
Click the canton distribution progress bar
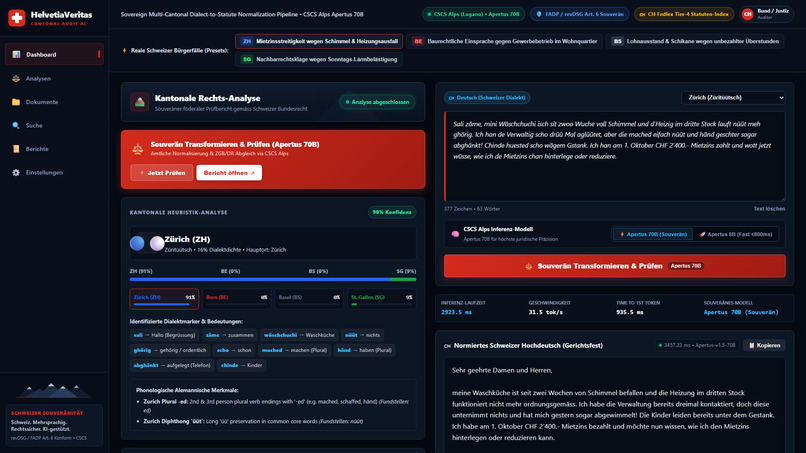[x=273, y=279]
